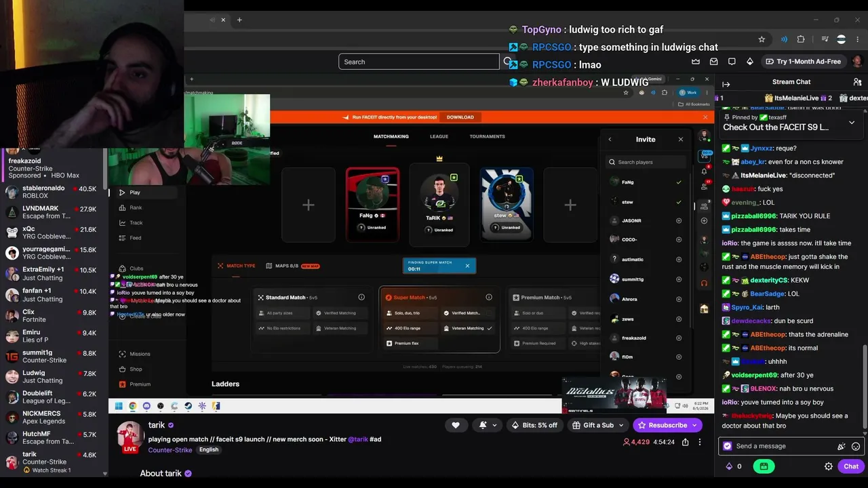Image resolution: width=868 pixels, height=488 pixels.
Task: Click the Twitch Prime loot crown icon
Action: tap(696, 62)
